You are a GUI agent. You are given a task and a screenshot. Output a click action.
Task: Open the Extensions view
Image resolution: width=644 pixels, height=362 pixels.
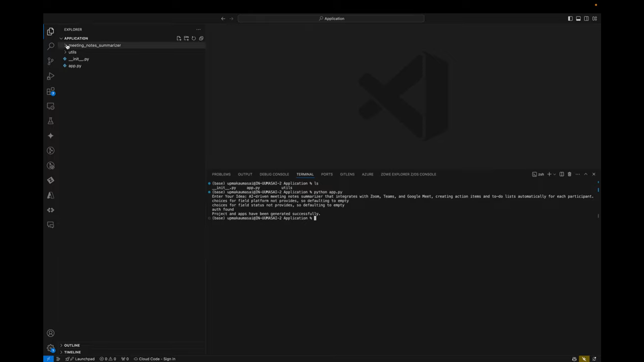(x=51, y=92)
